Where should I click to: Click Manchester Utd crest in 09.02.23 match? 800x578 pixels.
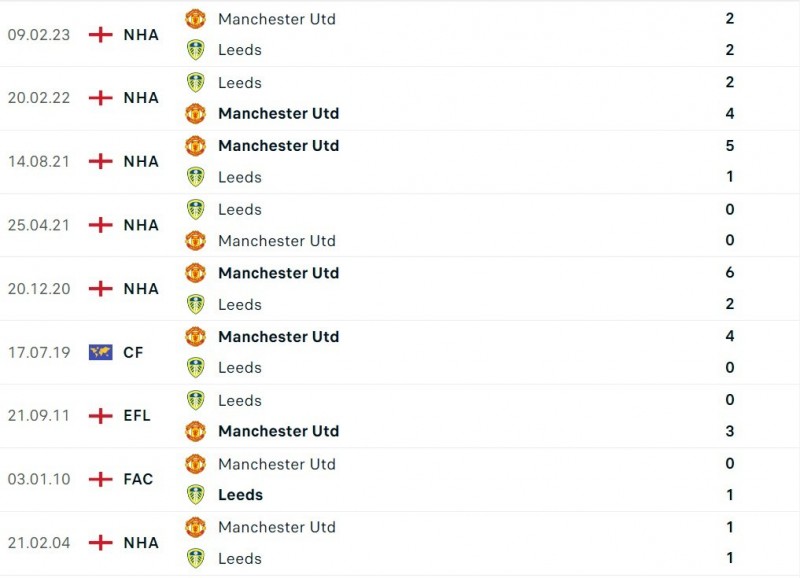(195, 19)
